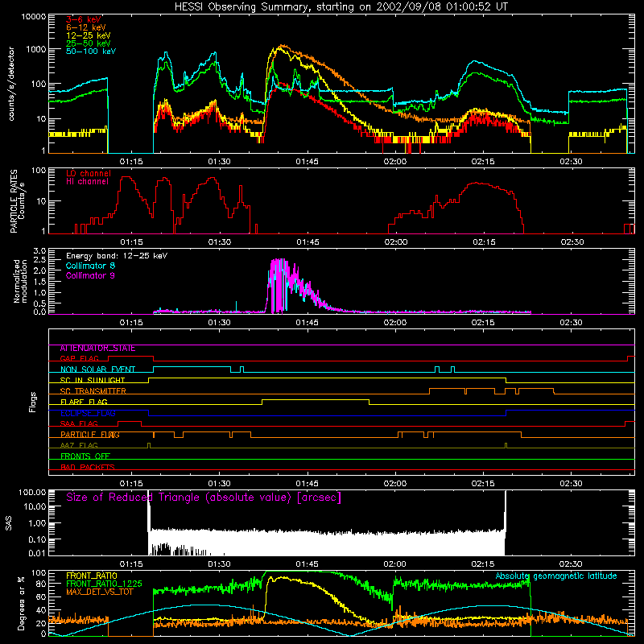
Task: Click the Normalized modulation axis label
Action: [20, 281]
